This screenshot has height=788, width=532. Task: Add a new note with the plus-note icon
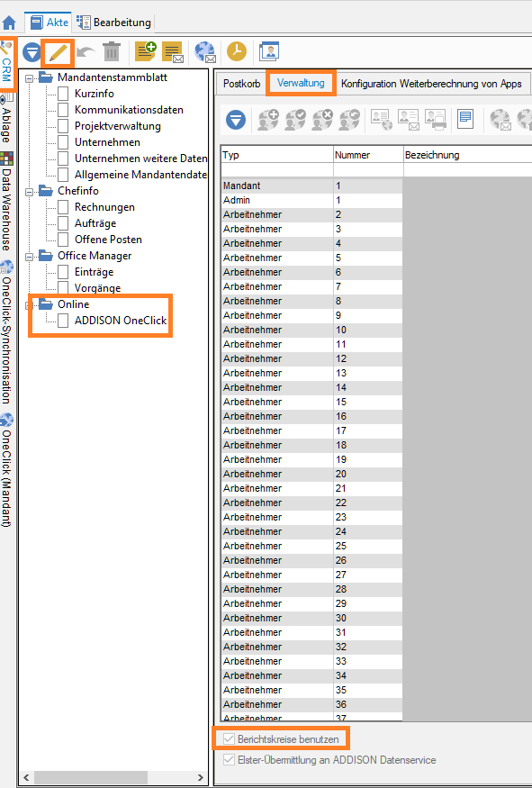pyautogui.click(x=145, y=51)
